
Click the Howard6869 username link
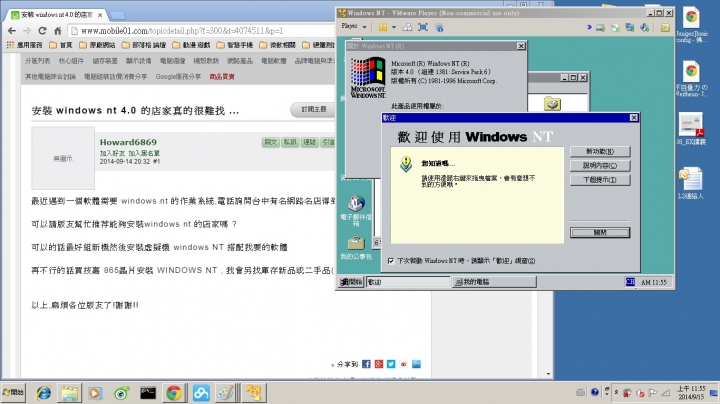(x=128, y=142)
